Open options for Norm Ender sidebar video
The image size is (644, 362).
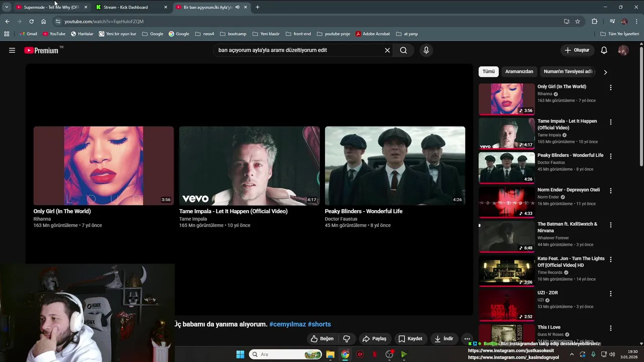(611, 191)
